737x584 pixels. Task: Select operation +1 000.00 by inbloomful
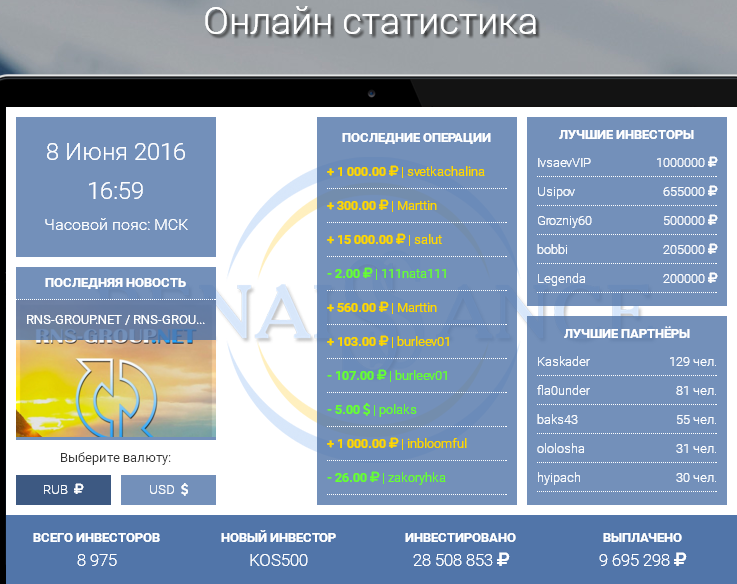click(x=417, y=443)
